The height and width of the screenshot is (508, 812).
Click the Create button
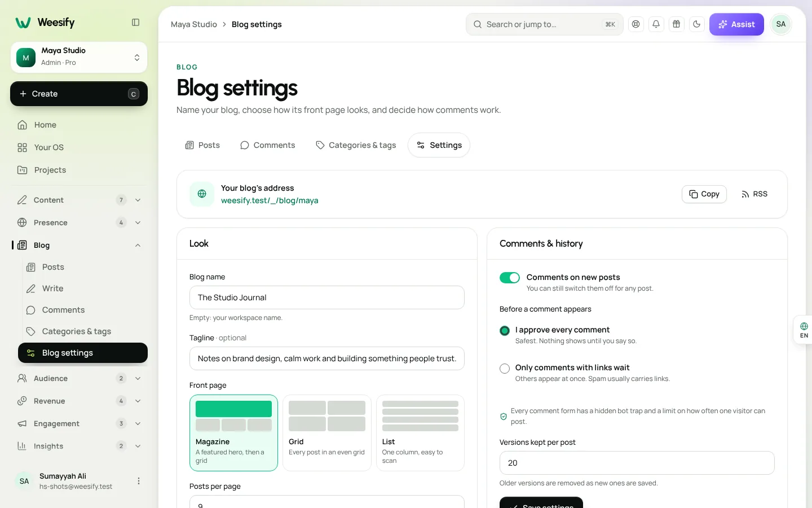click(79, 94)
